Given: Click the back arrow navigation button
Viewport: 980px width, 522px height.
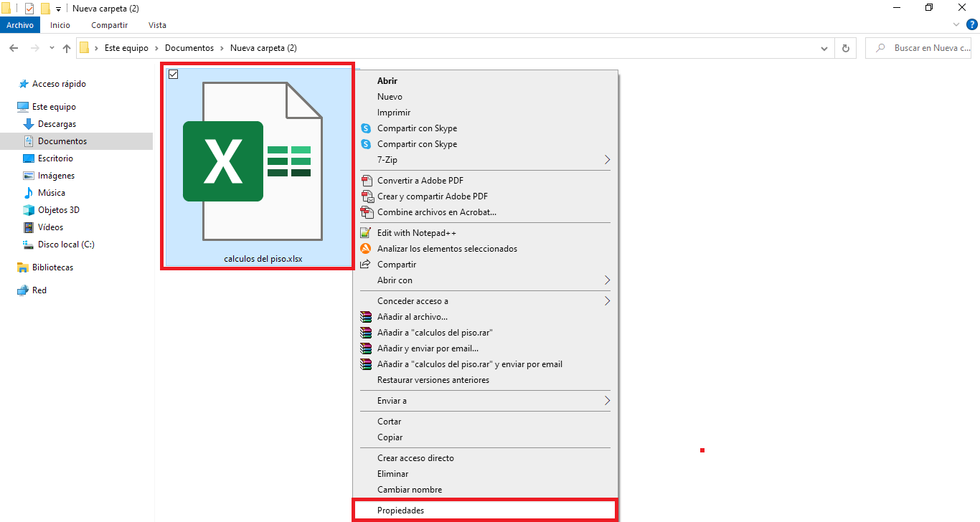Looking at the screenshot, I should [x=14, y=48].
